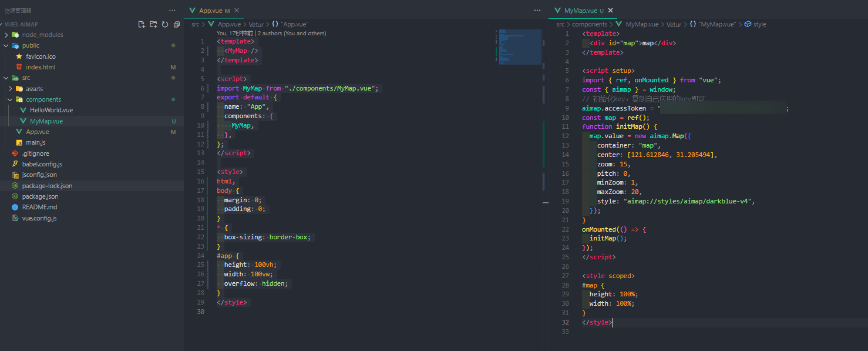The image size is (868, 351).
Task: Click 'Vetur' breadcrumb in App.vue editor
Action: point(256,24)
